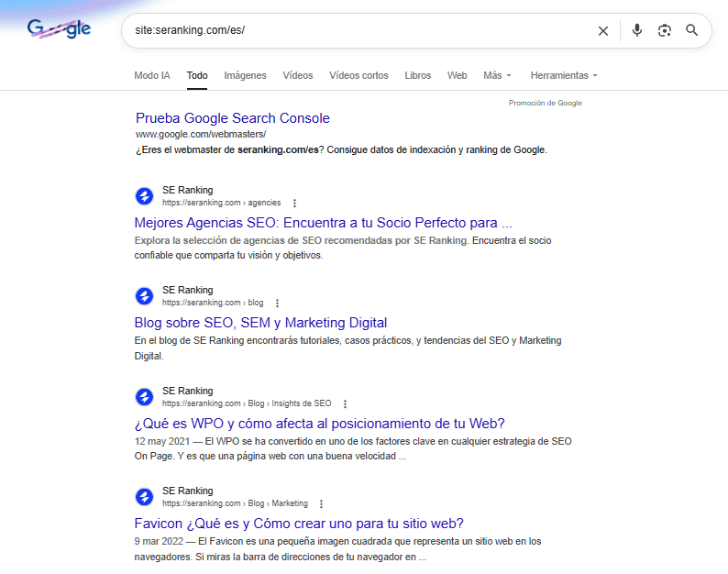The width and height of the screenshot is (728, 574).
Task: Clear the search query with the X icon
Action: click(x=603, y=30)
